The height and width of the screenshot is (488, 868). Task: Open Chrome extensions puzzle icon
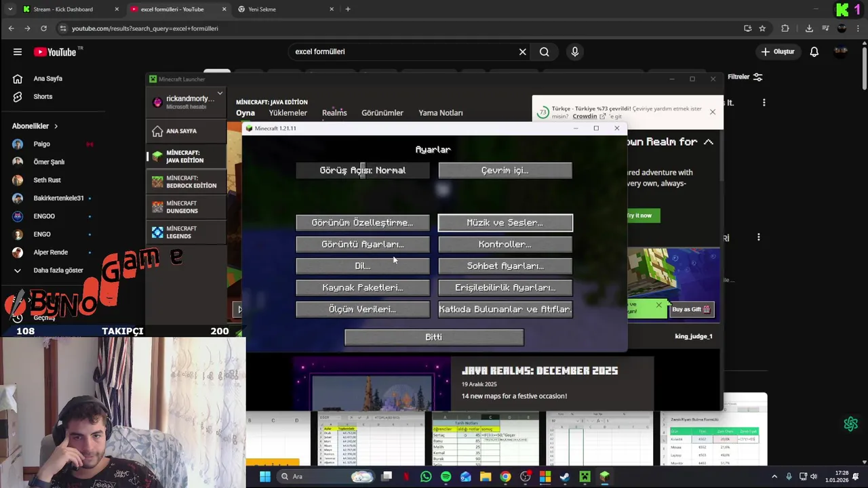[785, 28]
